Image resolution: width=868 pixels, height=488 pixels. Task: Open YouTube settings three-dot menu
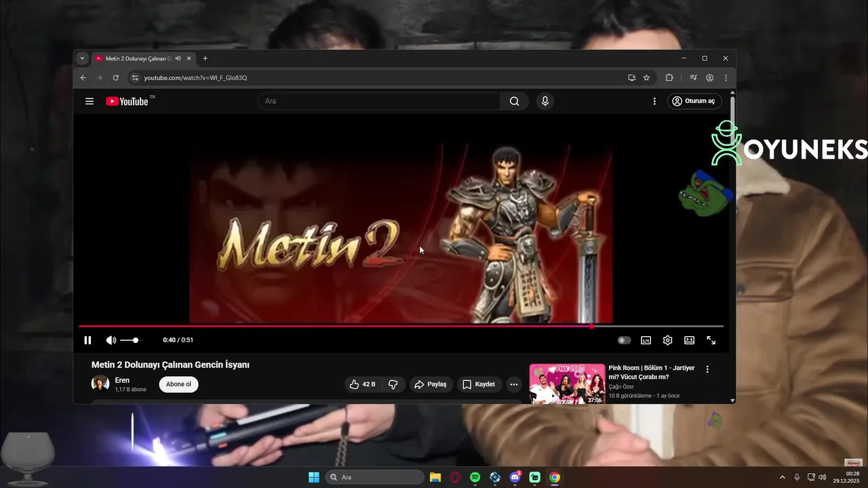click(654, 101)
